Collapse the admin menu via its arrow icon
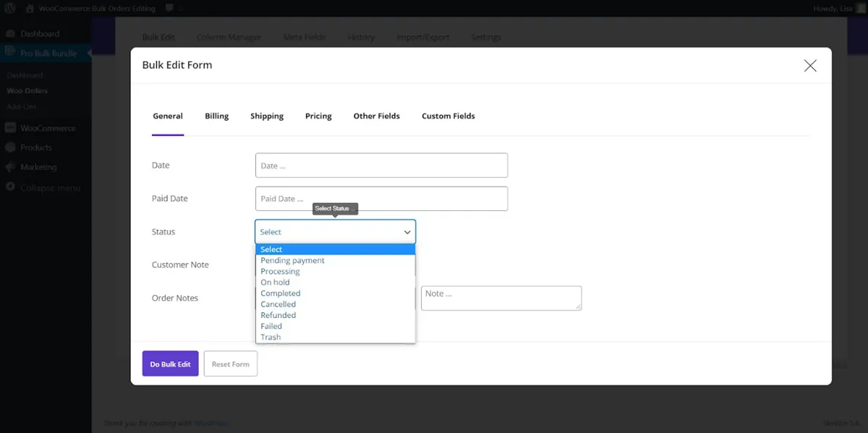 click(x=11, y=187)
